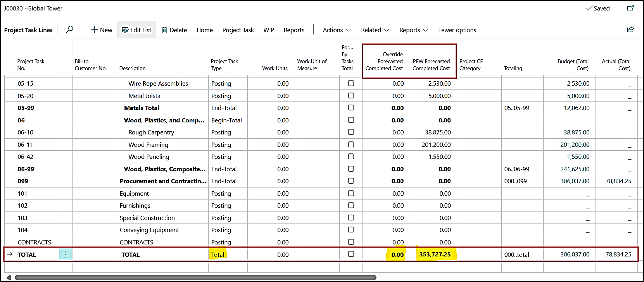This screenshot has height=282, width=644.
Task: Expand the Related dropdown menu
Action: (375, 30)
